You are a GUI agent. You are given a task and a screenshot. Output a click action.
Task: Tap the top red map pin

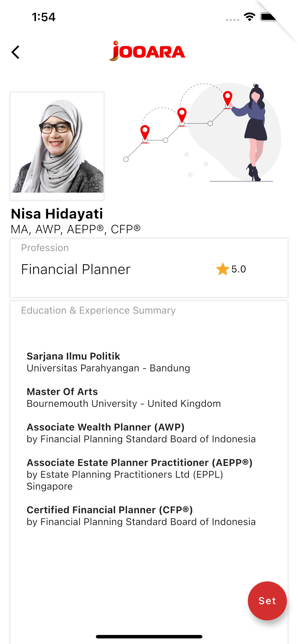tap(227, 99)
